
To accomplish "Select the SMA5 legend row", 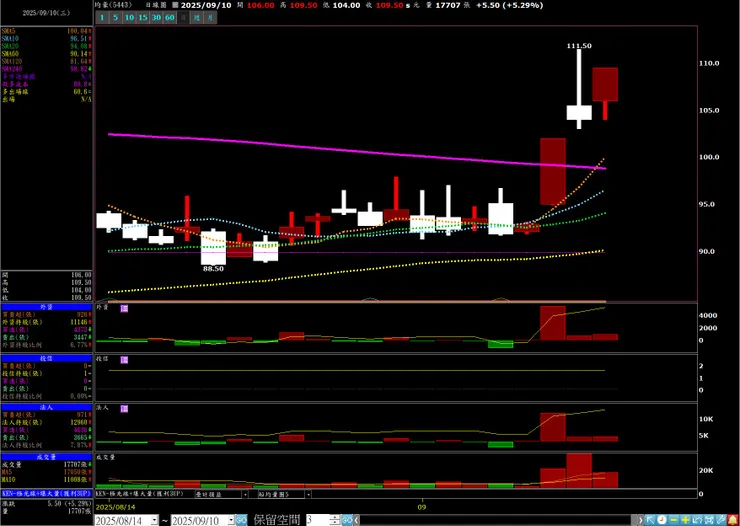I will 46,31.
